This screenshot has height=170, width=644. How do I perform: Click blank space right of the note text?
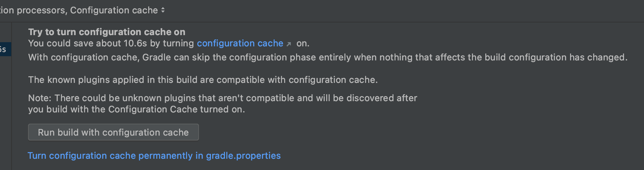click(x=526, y=104)
